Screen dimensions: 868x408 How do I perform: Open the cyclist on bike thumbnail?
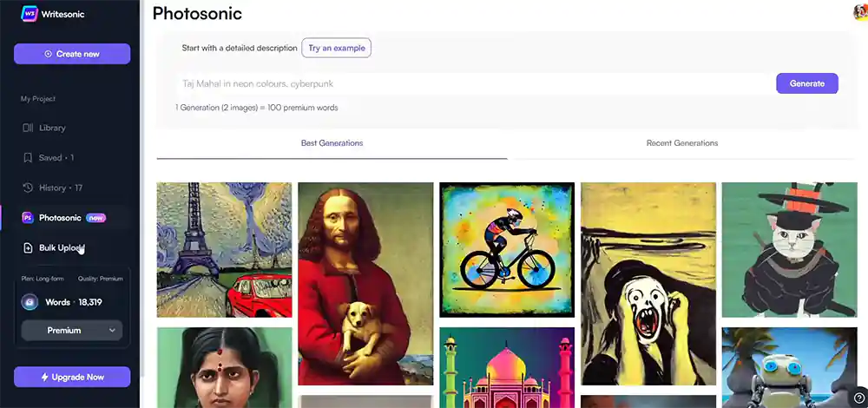pos(507,250)
